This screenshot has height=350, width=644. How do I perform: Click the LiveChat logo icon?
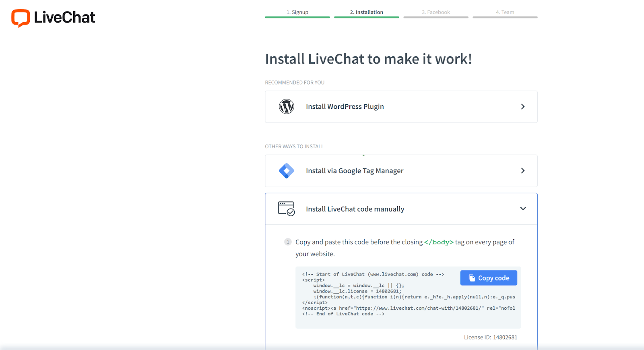(21, 18)
